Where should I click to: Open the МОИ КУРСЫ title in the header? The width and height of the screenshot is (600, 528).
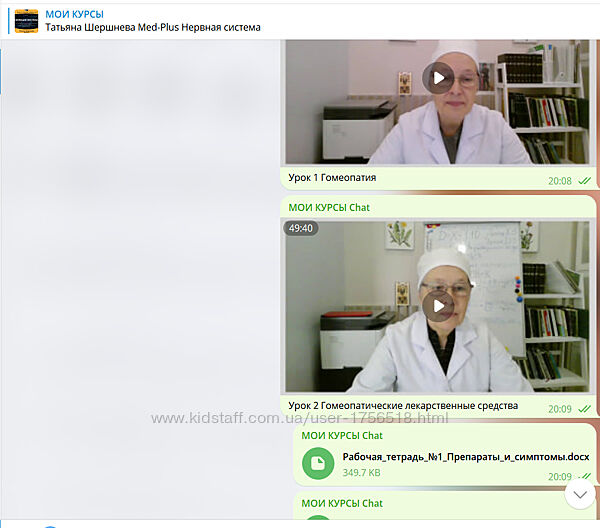pos(75,14)
